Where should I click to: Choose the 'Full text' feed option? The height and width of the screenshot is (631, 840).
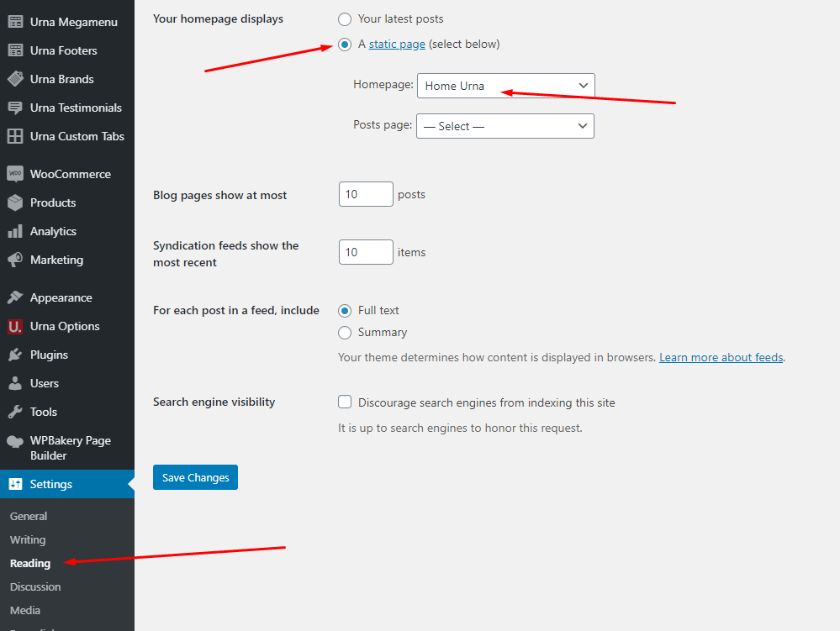[x=345, y=311]
